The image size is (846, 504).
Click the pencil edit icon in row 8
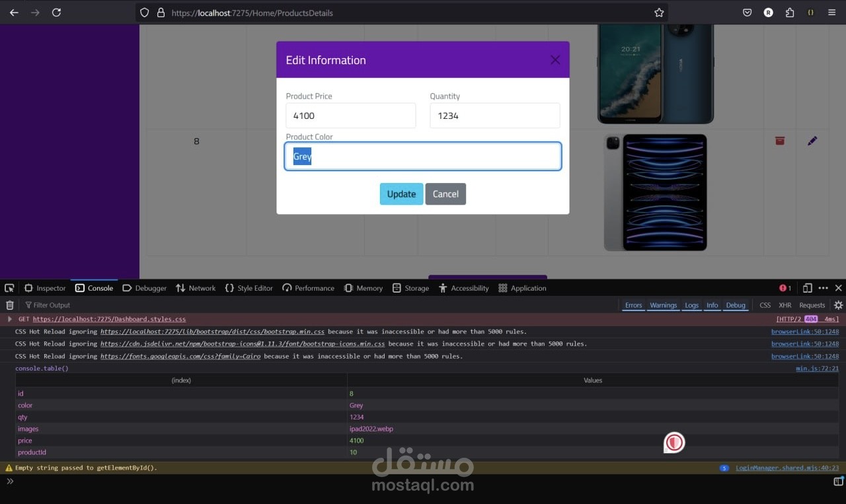(x=812, y=141)
